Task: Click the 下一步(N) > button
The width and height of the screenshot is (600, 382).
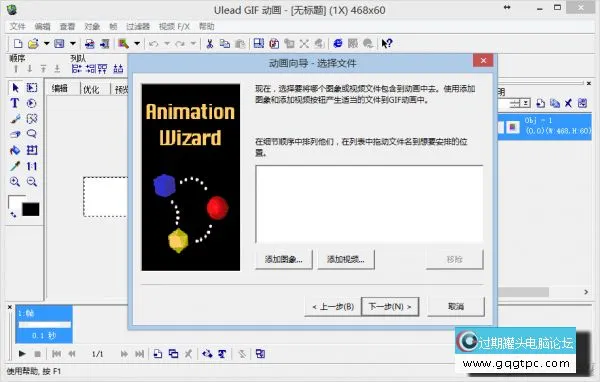Action: point(390,307)
